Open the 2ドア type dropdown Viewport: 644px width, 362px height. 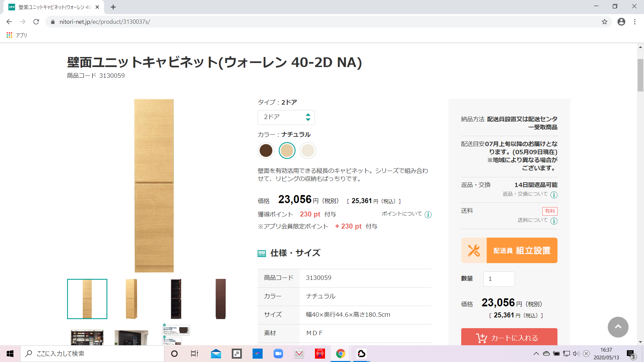coord(286,117)
